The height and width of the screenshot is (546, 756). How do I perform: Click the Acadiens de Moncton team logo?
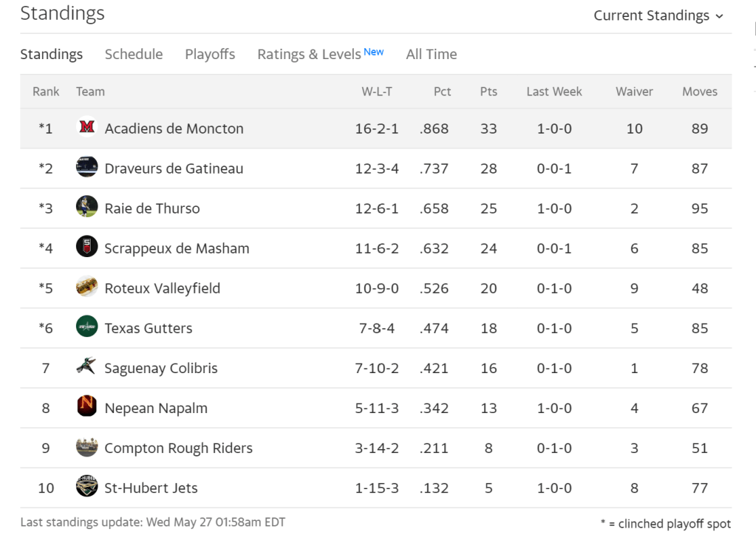pos(86,128)
